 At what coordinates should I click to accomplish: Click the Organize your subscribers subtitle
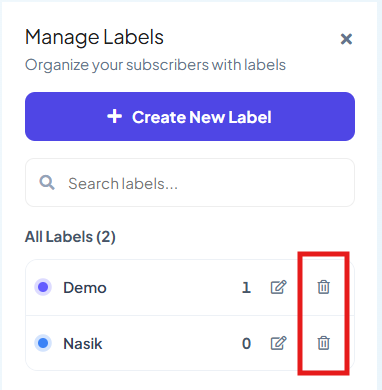tap(155, 65)
